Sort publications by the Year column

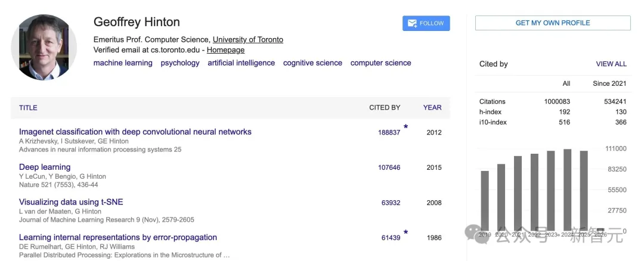pyautogui.click(x=432, y=108)
